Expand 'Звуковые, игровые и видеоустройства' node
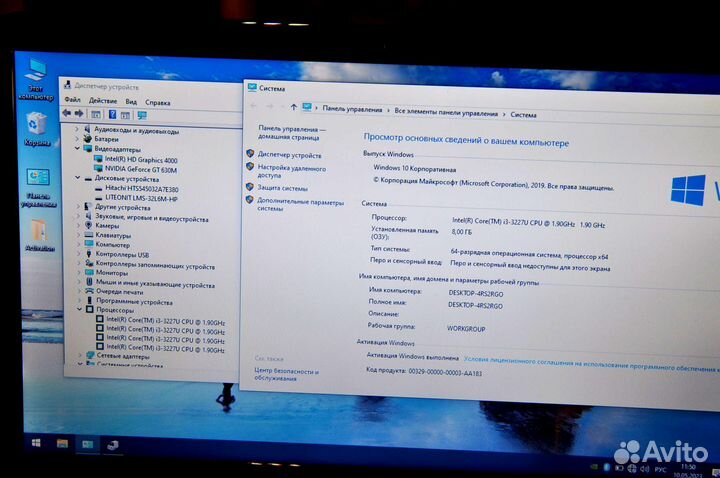Screen dimensions: 720x478 click(x=79, y=217)
